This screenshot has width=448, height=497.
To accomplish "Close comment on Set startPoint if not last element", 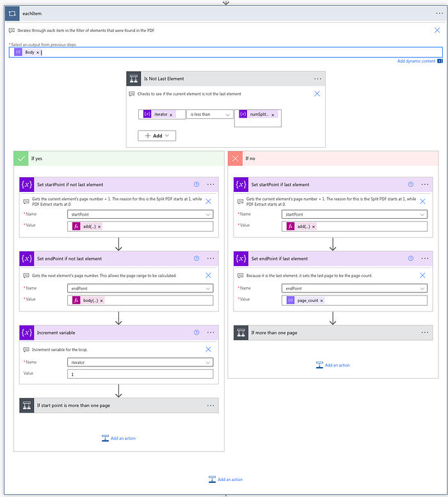I will pos(208,201).
